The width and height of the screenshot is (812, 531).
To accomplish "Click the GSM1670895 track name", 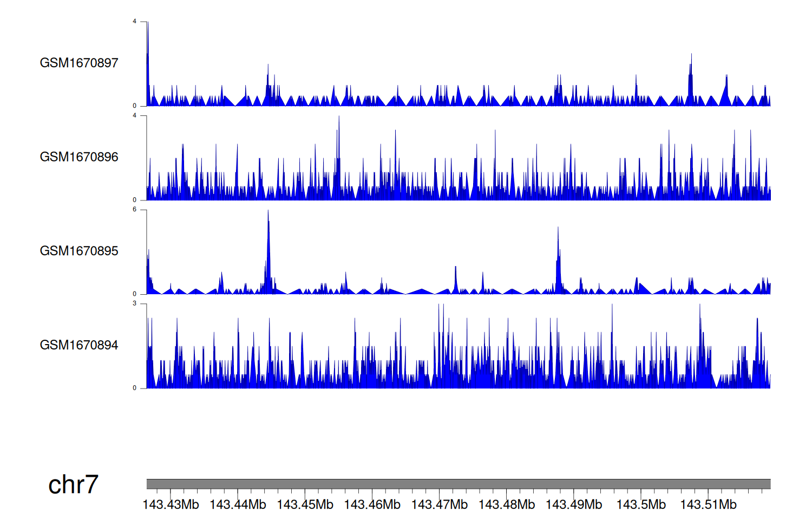I will pos(79,251).
